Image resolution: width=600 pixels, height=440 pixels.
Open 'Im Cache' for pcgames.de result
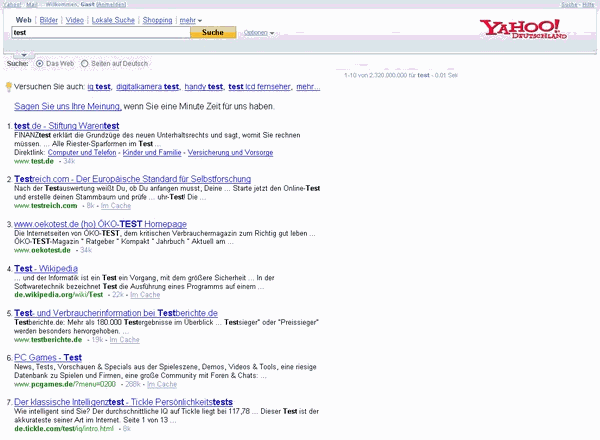[x=162, y=385]
